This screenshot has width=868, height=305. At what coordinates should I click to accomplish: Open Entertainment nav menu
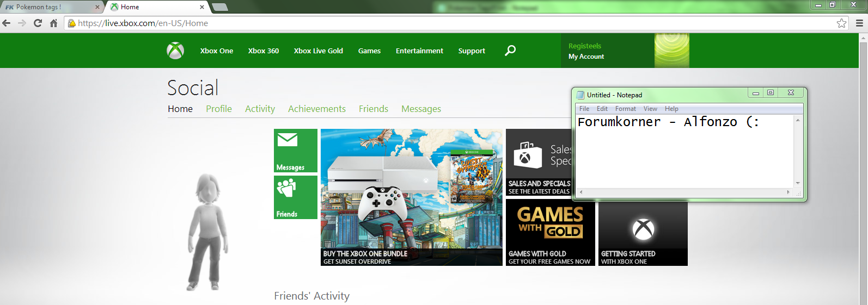(419, 51)
